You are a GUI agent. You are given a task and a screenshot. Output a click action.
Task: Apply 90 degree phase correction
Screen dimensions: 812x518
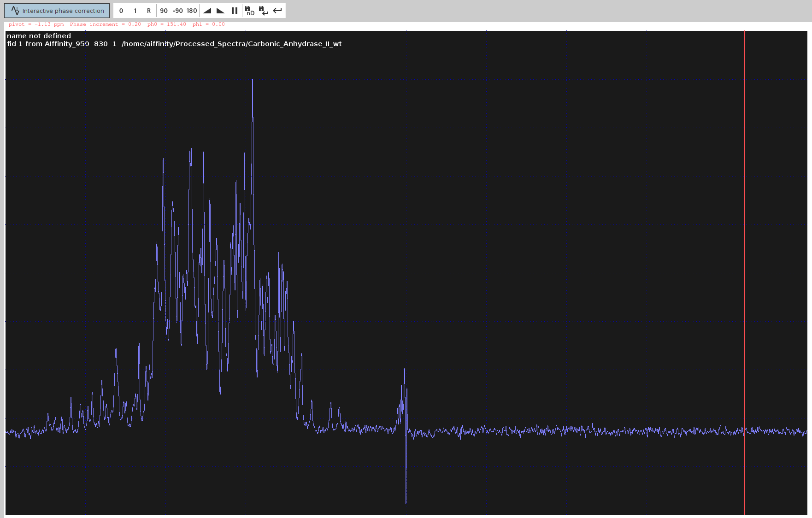tap(164, 11)
